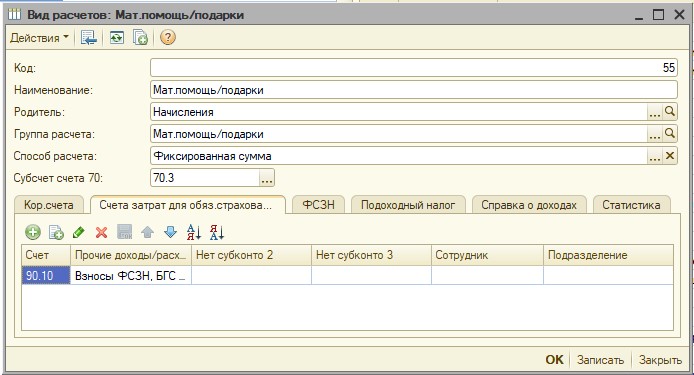Image resolution: width=694 pixels, height=375 pixels.
Task: Click the Прочие доходы/расх... column header
Action: point(131,255)
